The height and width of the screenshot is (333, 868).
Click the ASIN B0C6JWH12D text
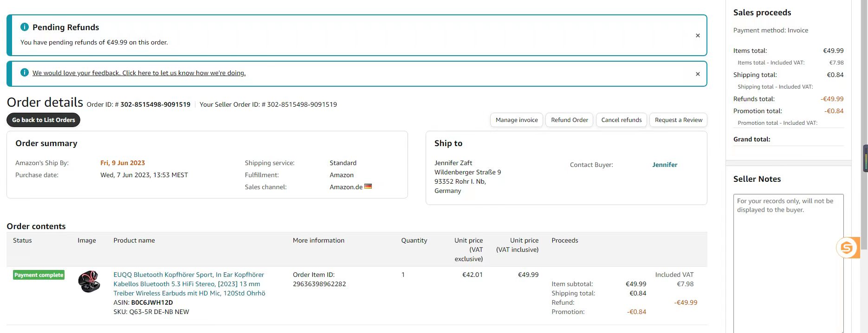[x=152, y=302]
